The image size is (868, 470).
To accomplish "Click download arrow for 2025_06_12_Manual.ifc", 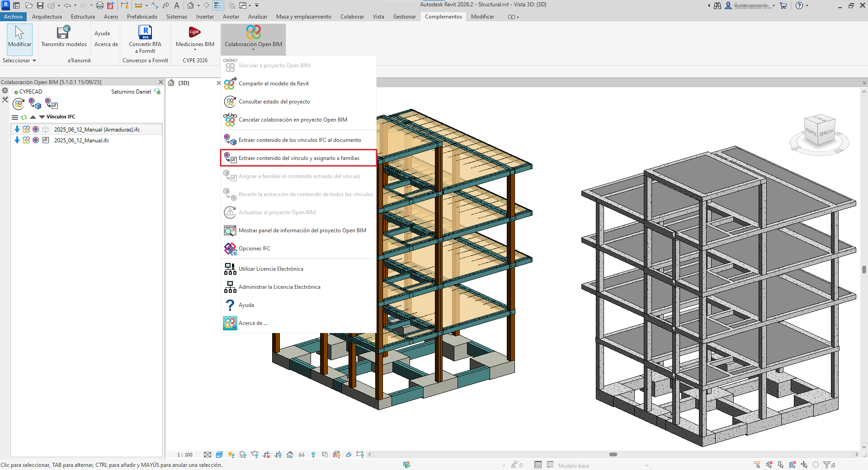I will tap(17, 141).
